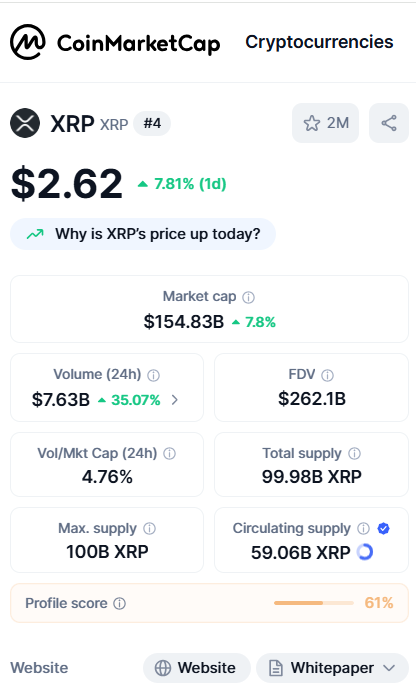Viewport: 416px width, 695px height.
Task: Click Circulating supply verified badge
Action: pyautogui.click(x=383, y=528)
